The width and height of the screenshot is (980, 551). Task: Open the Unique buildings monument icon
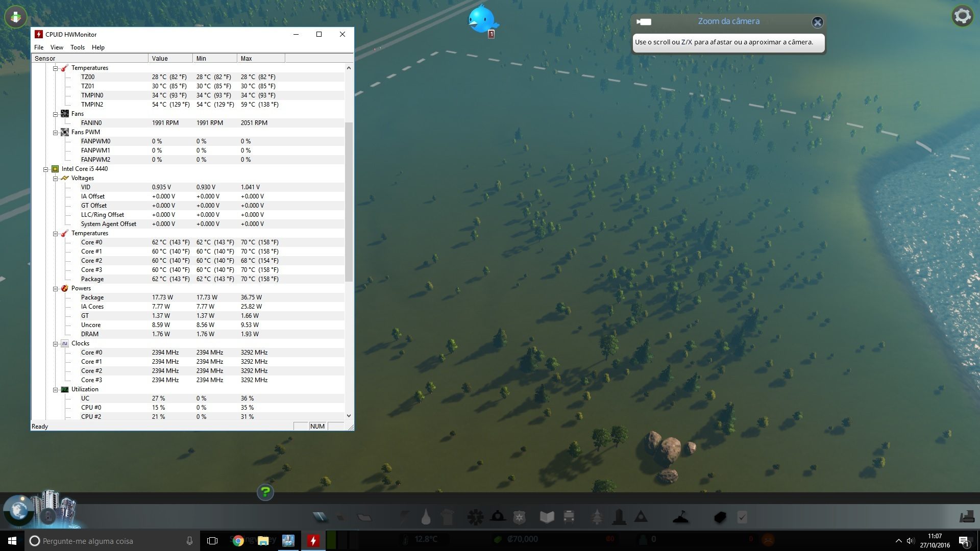619,517
